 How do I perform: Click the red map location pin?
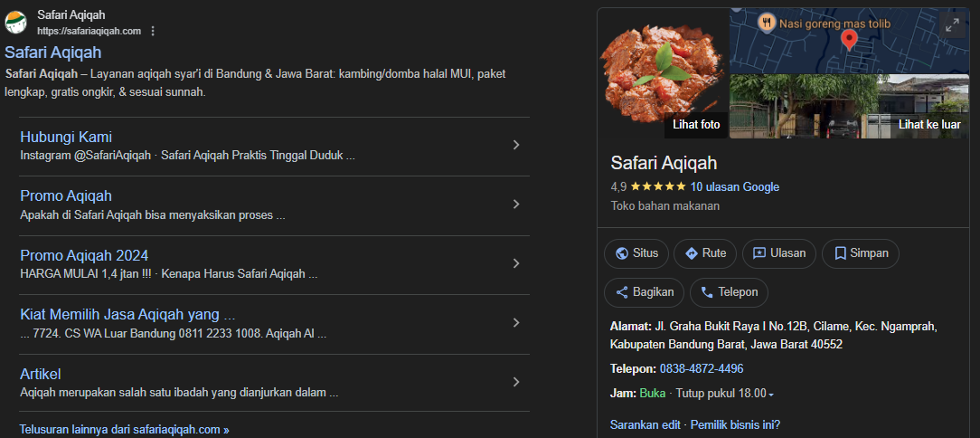tap(849, 39)
